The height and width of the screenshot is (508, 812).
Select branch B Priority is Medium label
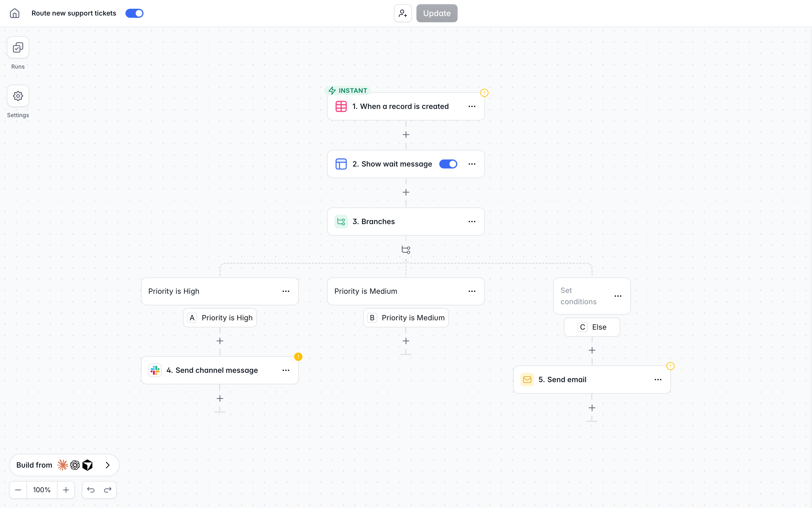tap(406, 318)
